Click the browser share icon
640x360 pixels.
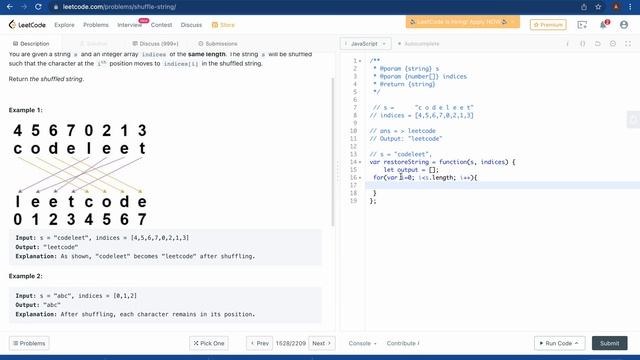[584, 7]
